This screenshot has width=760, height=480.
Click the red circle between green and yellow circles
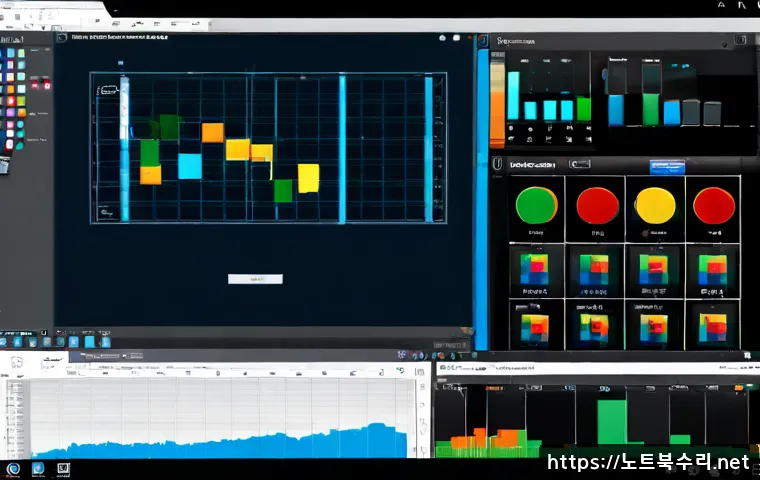pyautogui.click(x=597, y=206)
